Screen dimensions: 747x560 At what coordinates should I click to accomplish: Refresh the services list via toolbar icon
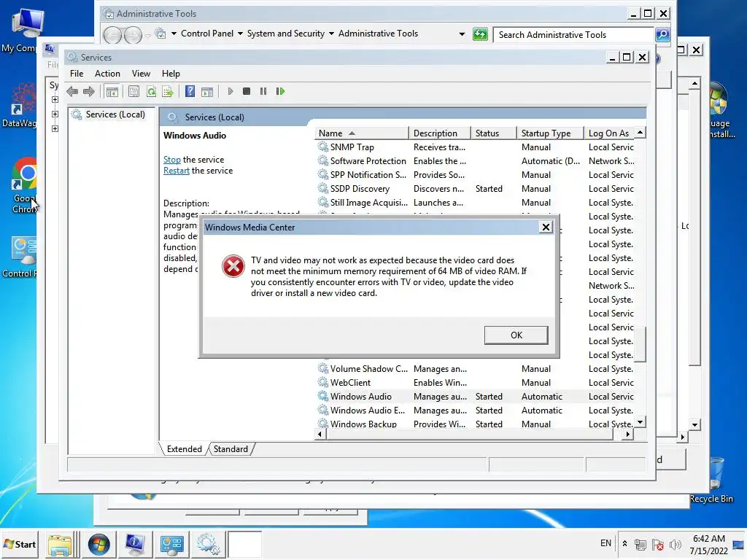[x=151, y=91]
